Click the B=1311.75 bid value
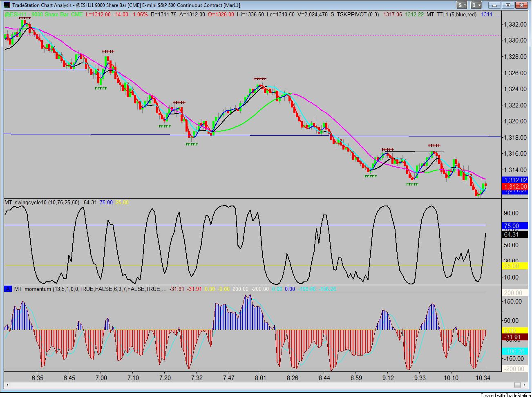Image resolution: width=532 pixels, height=398 pixels. [x=163, y=14]
